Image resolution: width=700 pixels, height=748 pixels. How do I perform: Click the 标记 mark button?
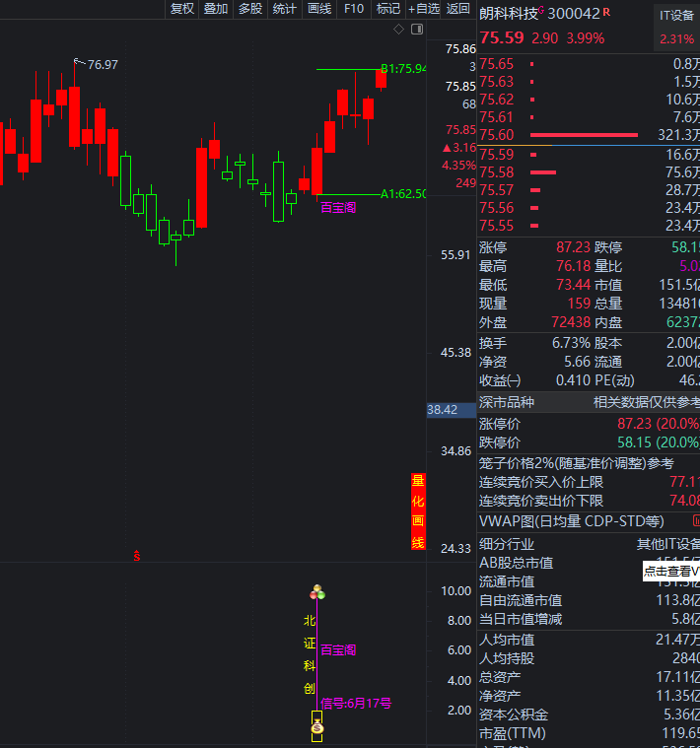[387, 9]
